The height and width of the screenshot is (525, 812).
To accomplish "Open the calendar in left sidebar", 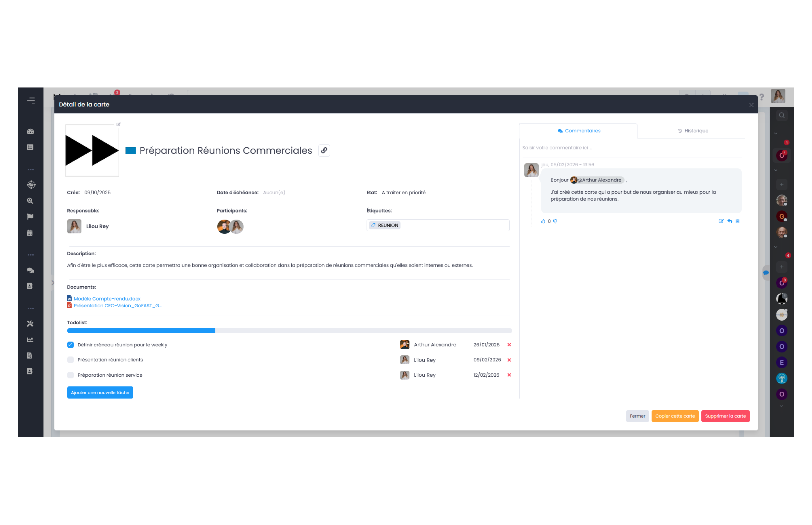I will [x=30, y=233].
